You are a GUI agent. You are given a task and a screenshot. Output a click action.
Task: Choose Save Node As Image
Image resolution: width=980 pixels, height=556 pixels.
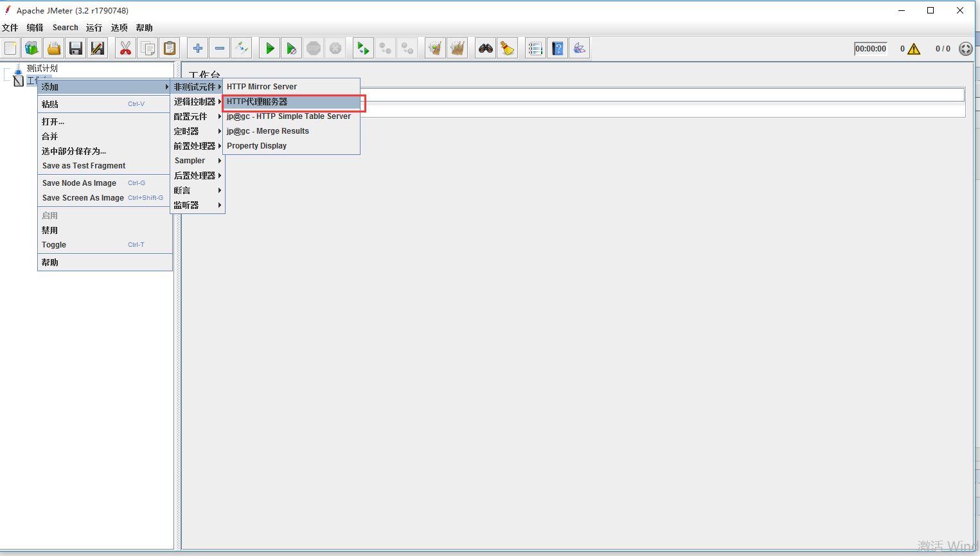pos(105,183)
